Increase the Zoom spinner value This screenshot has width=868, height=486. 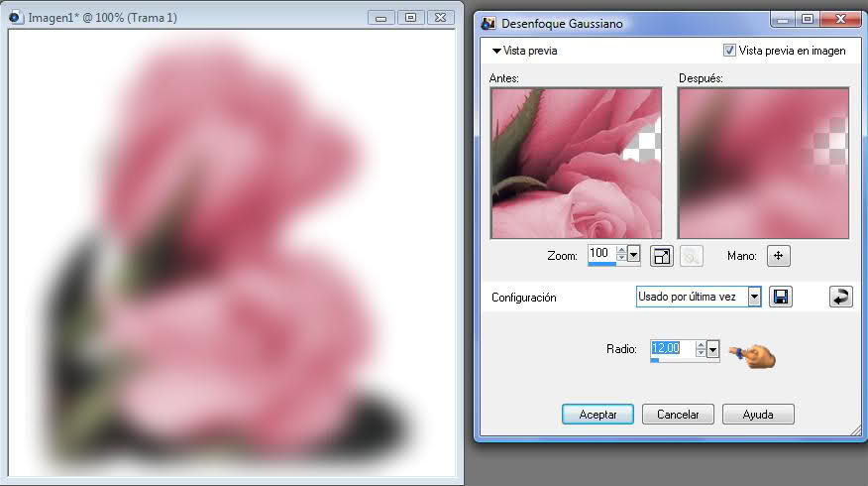tap(621, 251)
